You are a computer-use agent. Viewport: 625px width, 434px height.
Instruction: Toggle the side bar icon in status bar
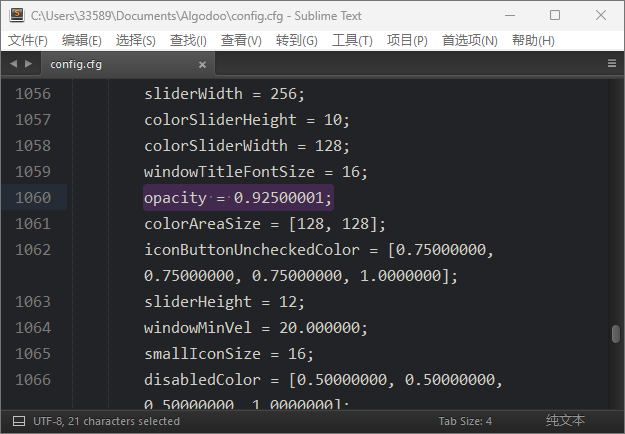click(x=19, y=421)
